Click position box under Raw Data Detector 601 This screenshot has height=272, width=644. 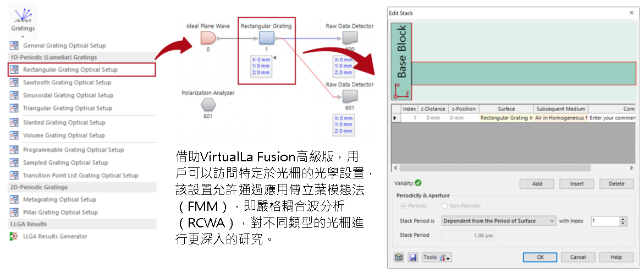344,125
